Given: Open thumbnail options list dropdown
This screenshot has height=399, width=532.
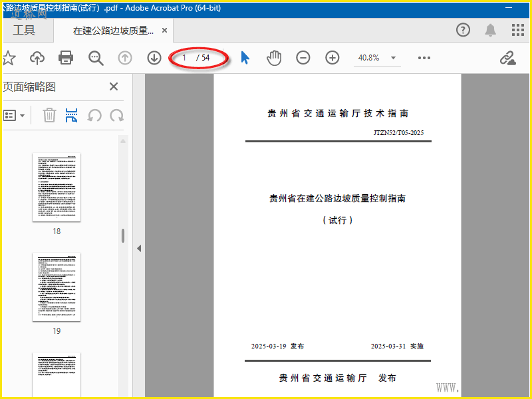Looking at the screenshot, I should pyautogui.click(x=14, y=115).
